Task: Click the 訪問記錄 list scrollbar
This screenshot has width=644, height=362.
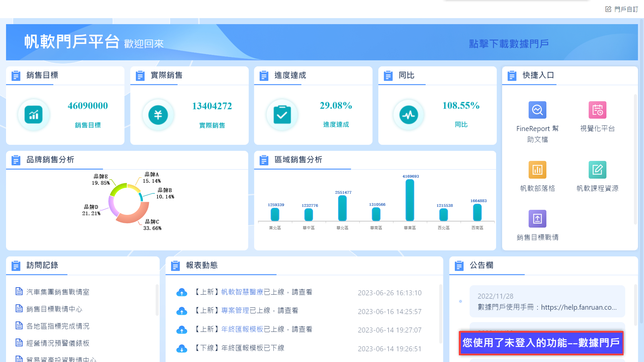Action: [x=157, y=300]
